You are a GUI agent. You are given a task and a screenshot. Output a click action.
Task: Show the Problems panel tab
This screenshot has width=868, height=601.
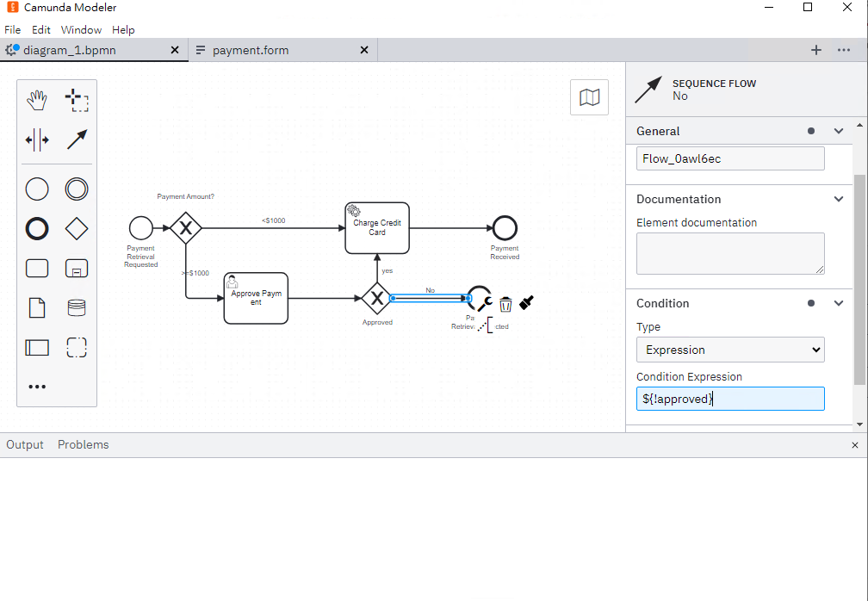(x=83, y=445)
